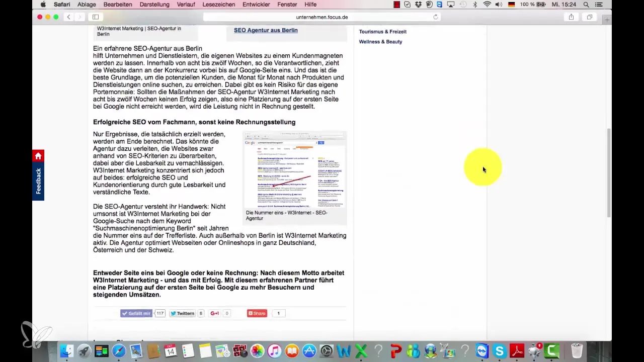
Task: Open Launchpad rocket in the Dock
Action: tap(84, 350)
